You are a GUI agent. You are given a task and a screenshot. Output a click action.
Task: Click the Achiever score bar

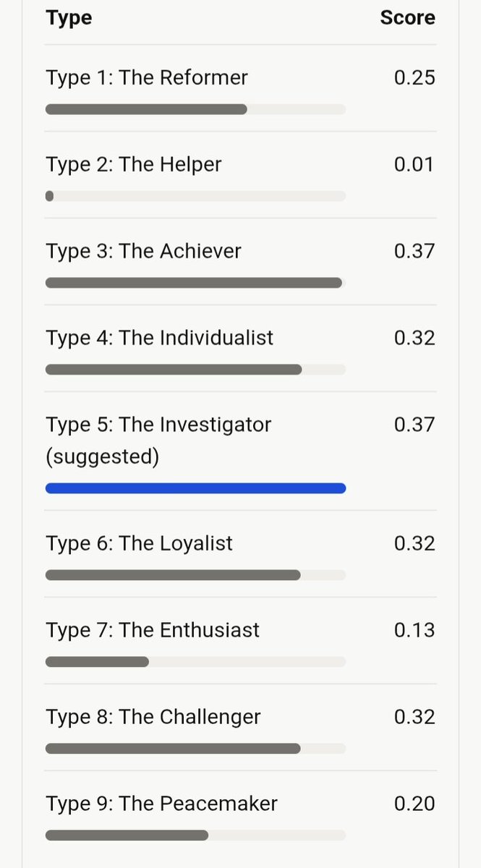tap(195, 283)
